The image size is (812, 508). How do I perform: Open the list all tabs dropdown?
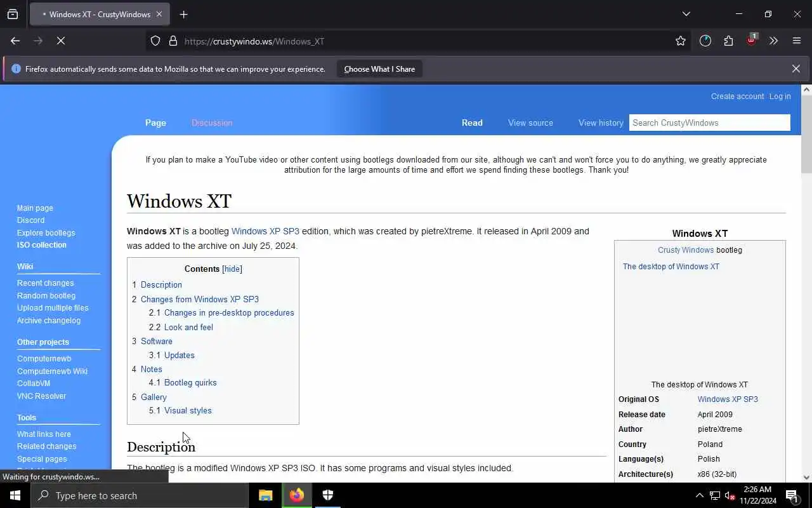[x=686, y=14]
